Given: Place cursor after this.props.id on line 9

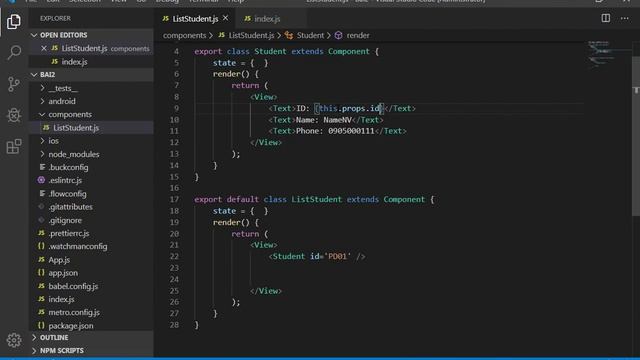Looking at the screenshot, I should coord(381,108).
